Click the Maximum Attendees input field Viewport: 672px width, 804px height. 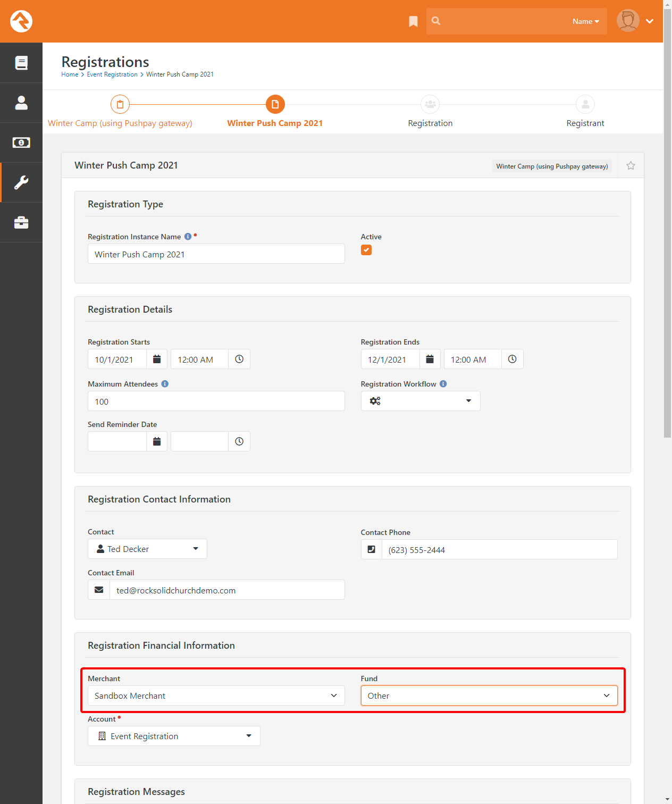[216, 401]
